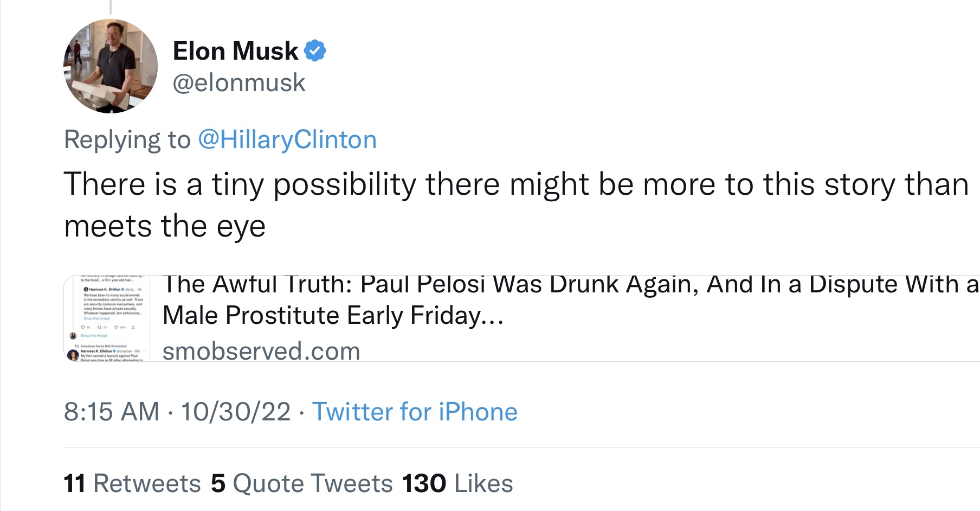Select the Harmeet K. Dhillon avatar in preview thumbnail
This screenshot has height=511, width=980.
pyautogui.click(x=73, y=355)
